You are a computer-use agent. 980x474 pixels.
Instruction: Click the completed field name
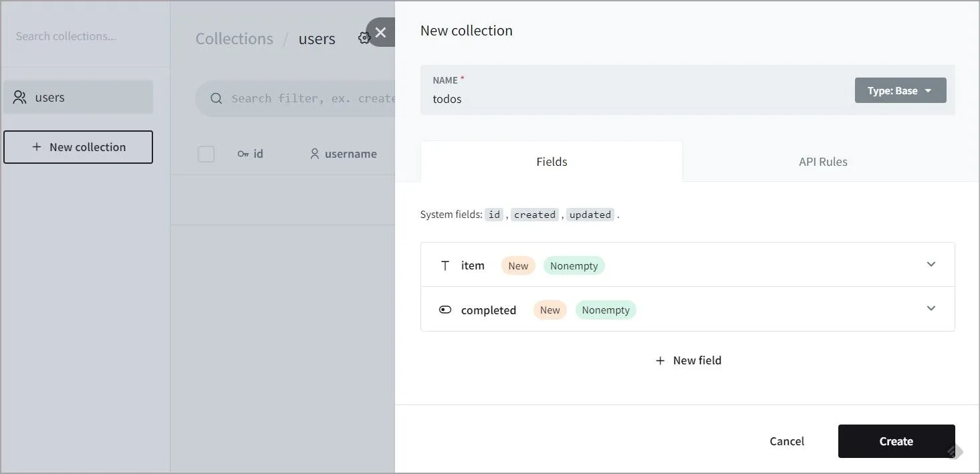coord(489,310)
